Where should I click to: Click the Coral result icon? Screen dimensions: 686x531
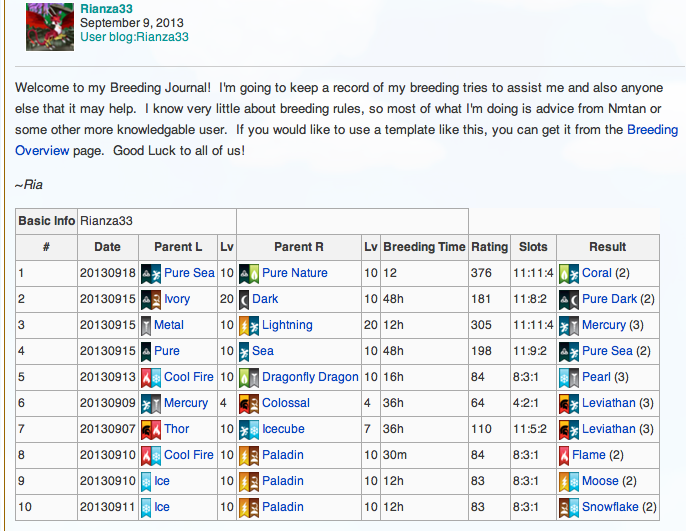(x=569, y=273)
